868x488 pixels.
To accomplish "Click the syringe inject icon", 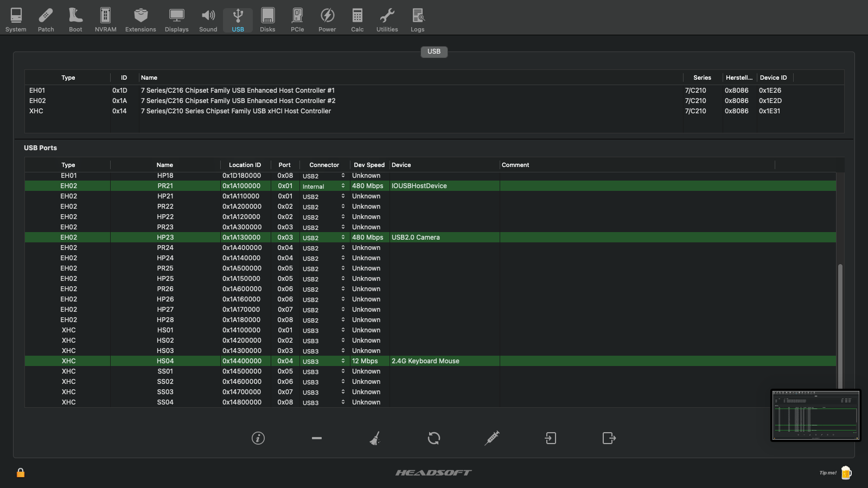I will [x=492, y=438].
